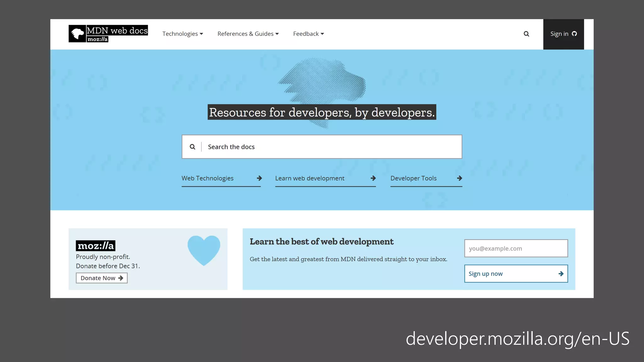Click the arrow on Sign up now
The width and height of the screenshot is (644, 362).
[561, 274]
